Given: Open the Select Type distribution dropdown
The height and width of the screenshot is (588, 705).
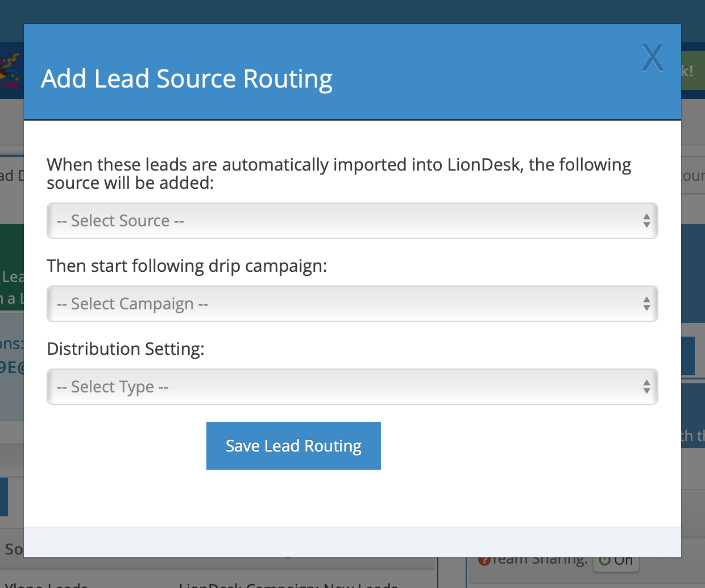Looking at the screenshot, I should point(351,387).
